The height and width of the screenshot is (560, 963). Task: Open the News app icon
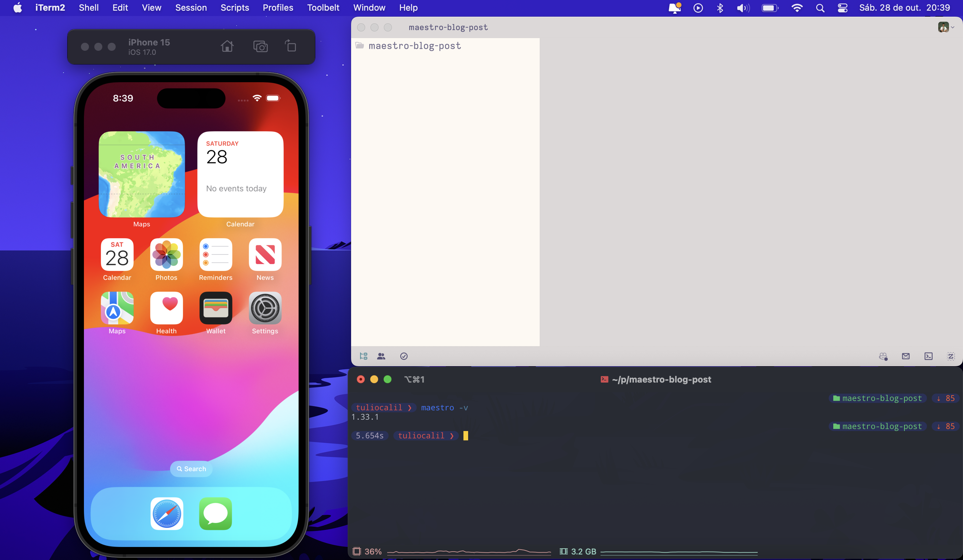coord(265,254)
